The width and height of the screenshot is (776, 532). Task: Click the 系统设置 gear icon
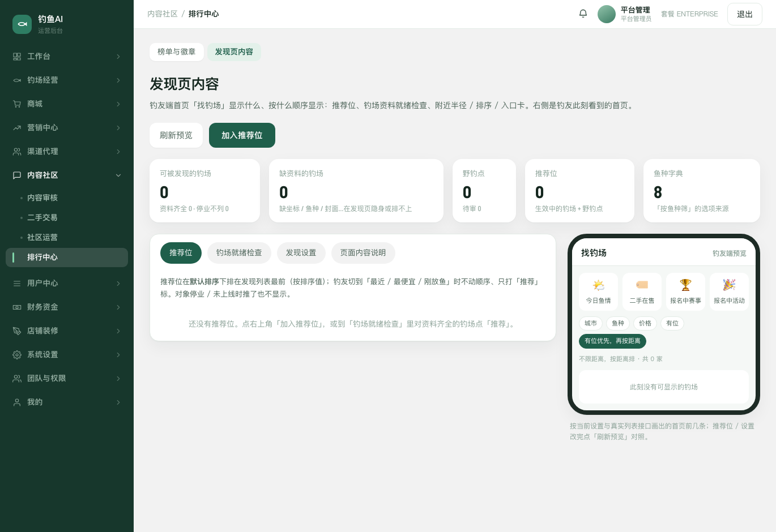tap(17, 355)
